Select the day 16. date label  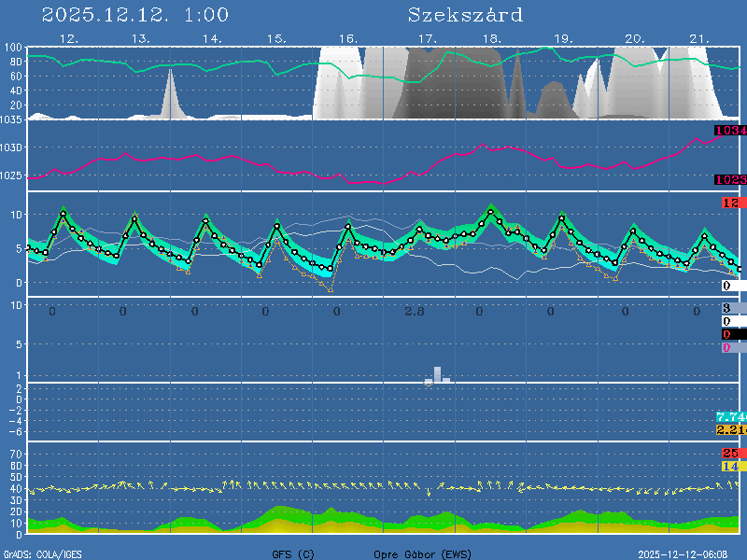(347, 38)
